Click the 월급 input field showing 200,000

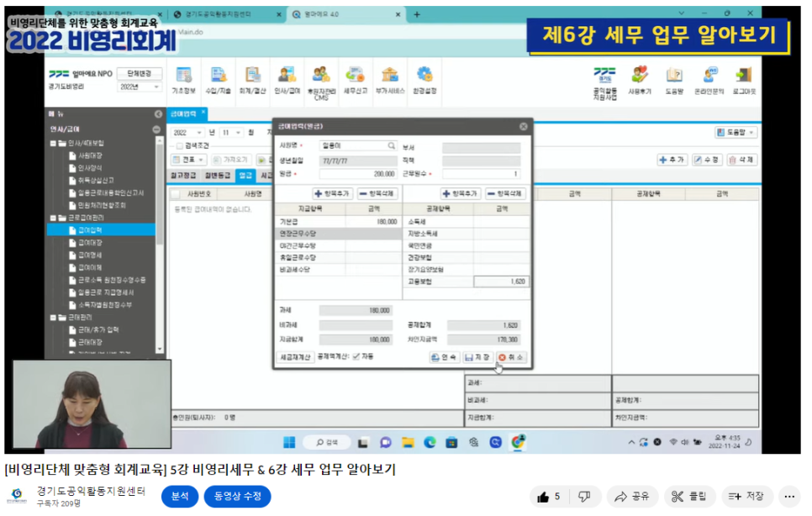[358, 174]
